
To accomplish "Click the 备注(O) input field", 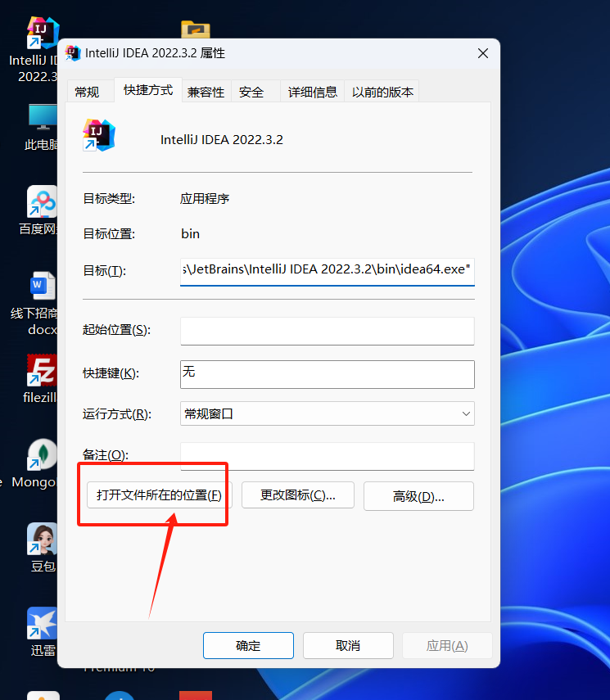I will coord(328,456).
